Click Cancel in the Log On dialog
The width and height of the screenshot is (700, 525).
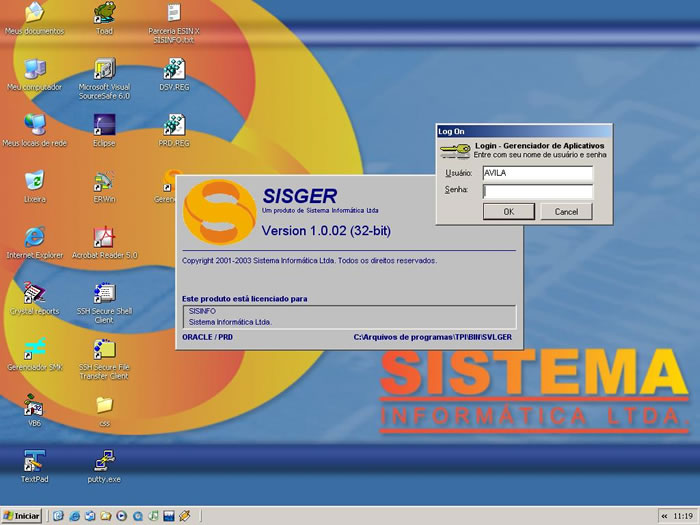pos(567,212)
